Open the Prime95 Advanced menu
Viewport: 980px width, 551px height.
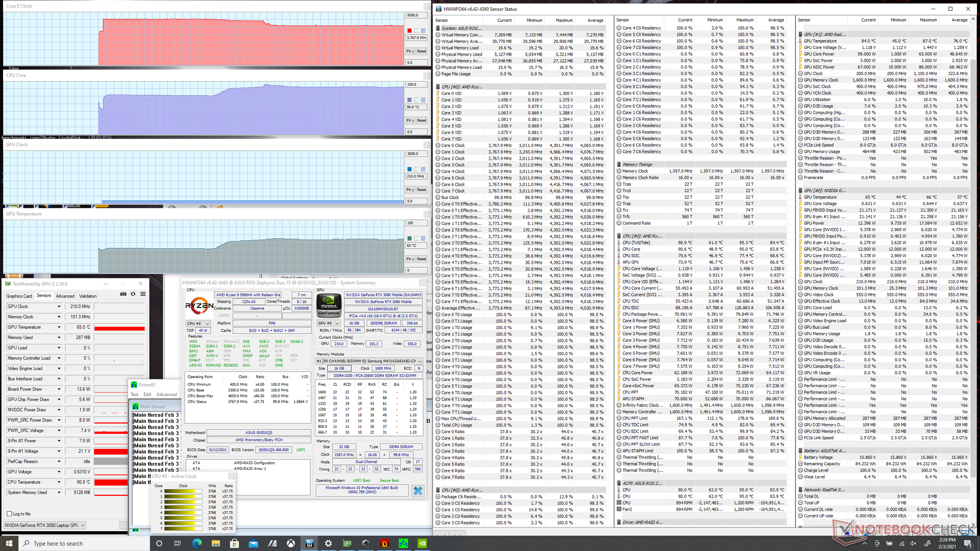pos(166,394)
